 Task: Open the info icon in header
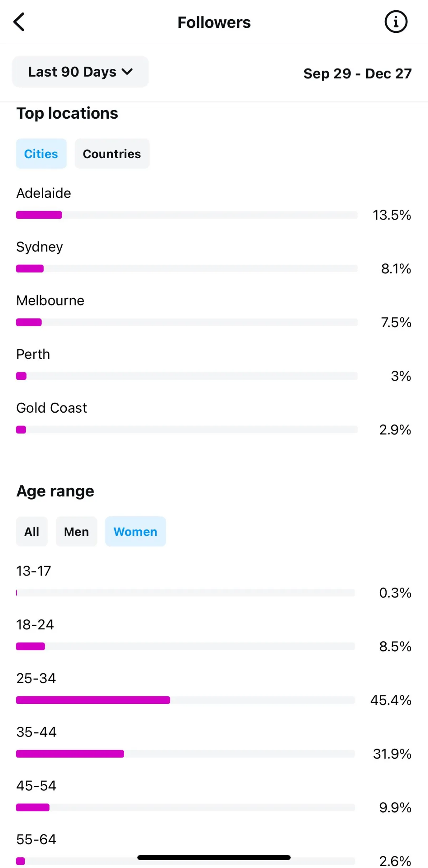click(x=396, y=22)
